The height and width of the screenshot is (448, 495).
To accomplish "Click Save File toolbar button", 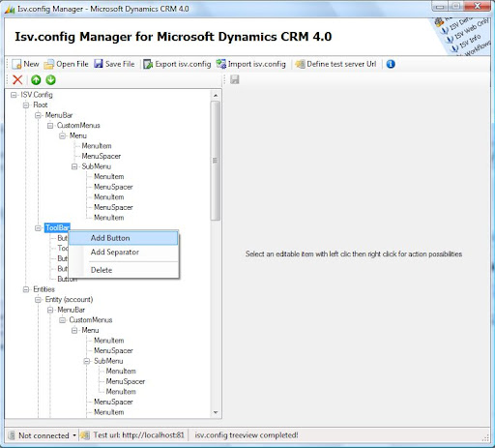I will (x=114, y=64).
